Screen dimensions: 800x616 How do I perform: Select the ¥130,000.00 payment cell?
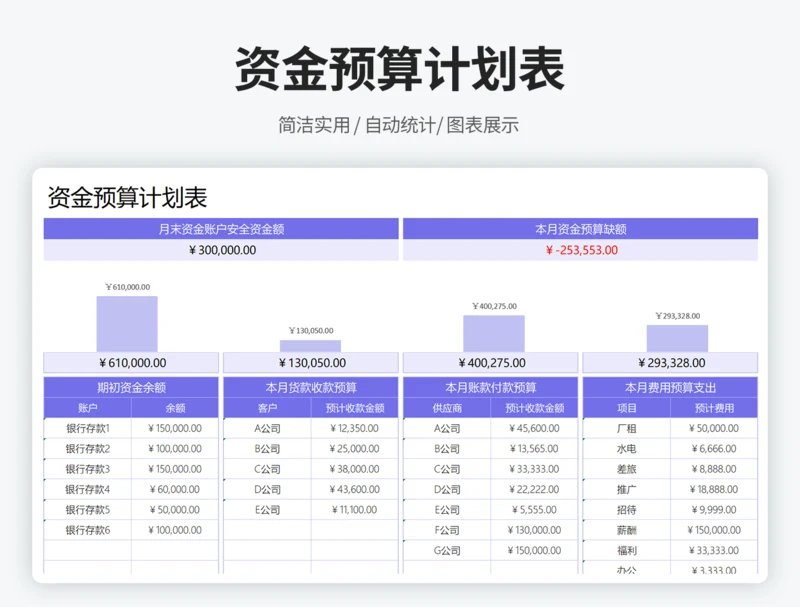pos(534,530)
